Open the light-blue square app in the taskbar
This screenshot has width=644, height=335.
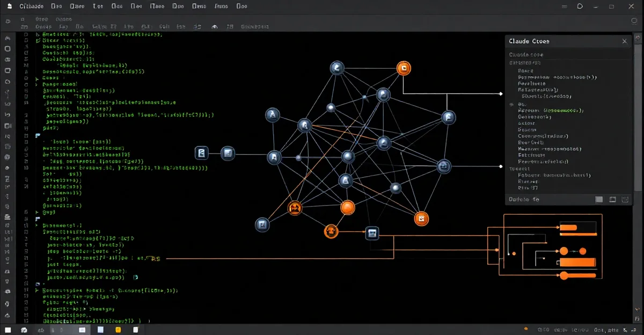(x=100, y=330)
